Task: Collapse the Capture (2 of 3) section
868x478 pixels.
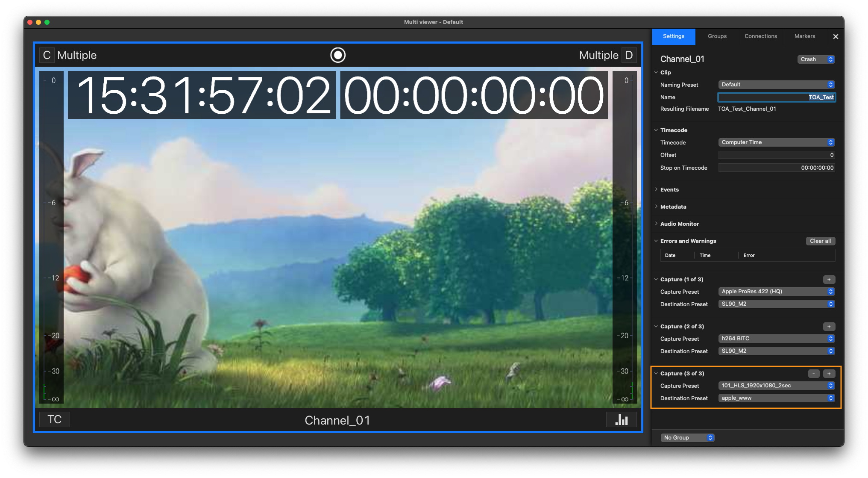Action: tap(656, 326)
